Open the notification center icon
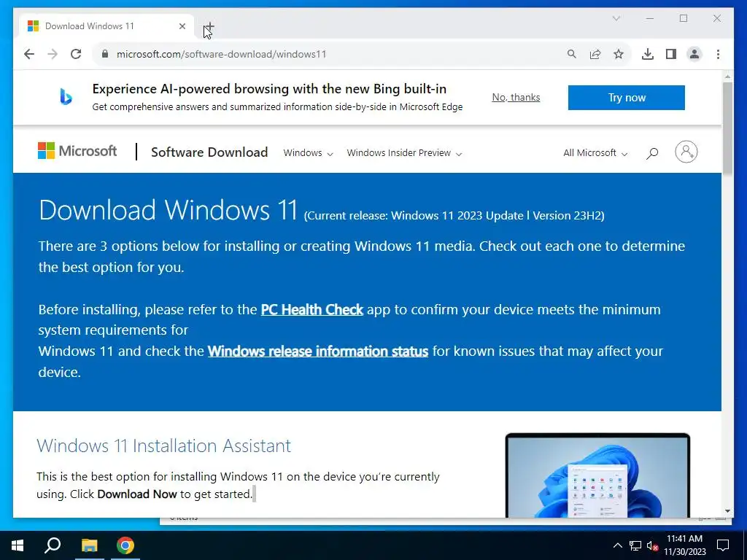Image resolution: width=747 pixels, height=560 pixels. (x=723, y=545)
